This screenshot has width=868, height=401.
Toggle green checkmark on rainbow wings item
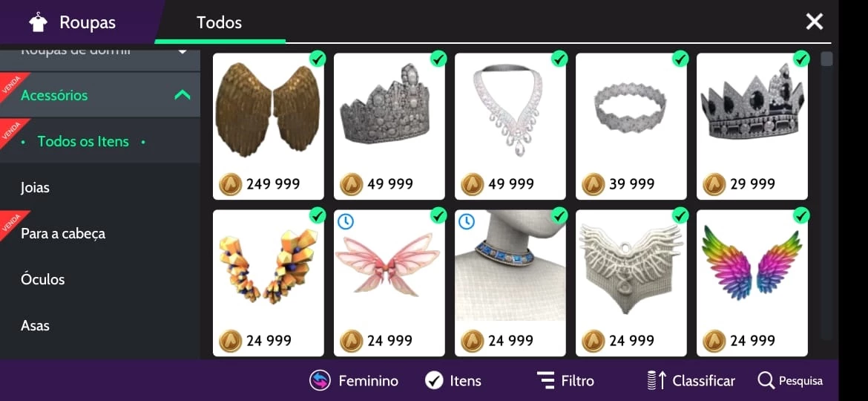point(801,215)
